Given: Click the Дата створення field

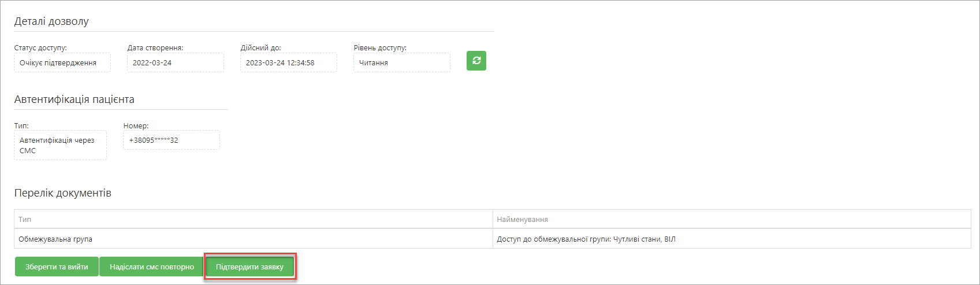Looking at the screenshot, I should click(176, 62).
